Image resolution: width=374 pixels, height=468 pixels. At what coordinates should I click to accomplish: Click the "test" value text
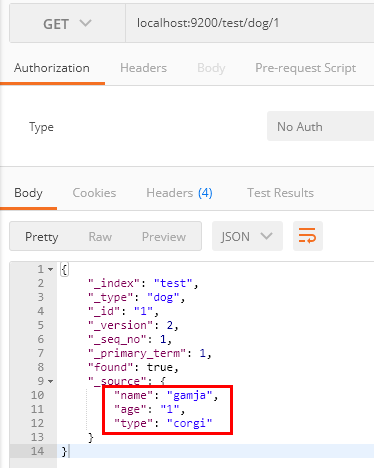coord(173,283)
